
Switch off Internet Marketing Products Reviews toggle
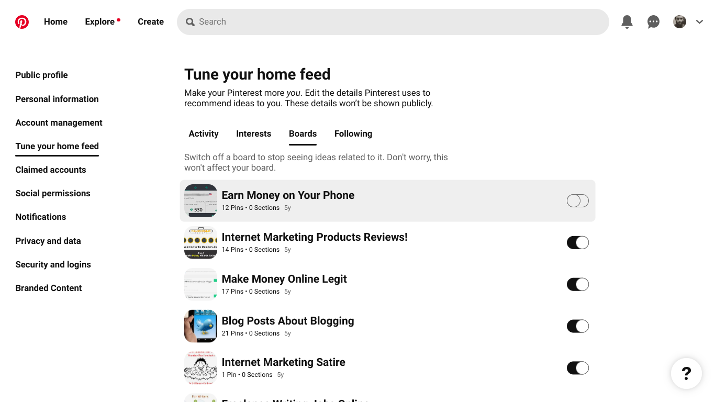click(x=578, y=242)
